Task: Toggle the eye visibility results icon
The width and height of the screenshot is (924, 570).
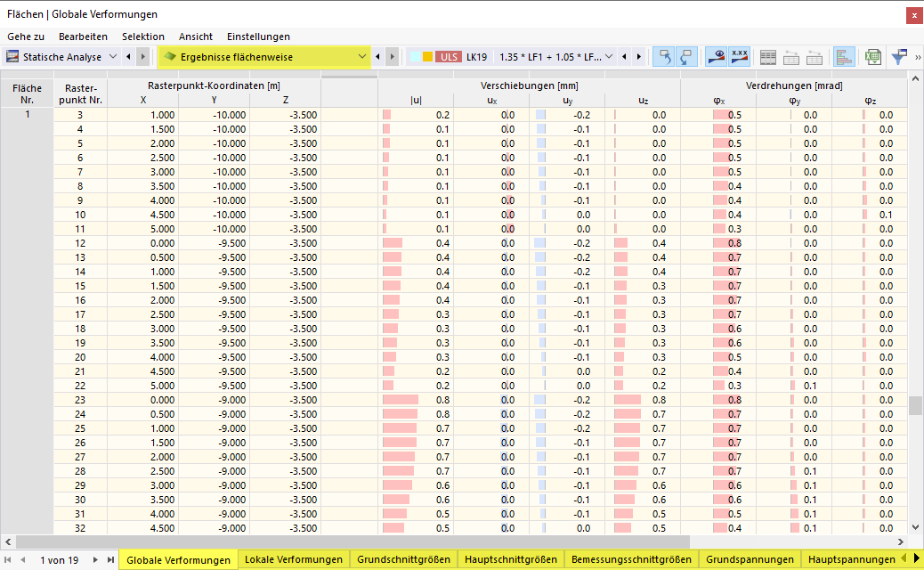Action: tap(716, 57)
